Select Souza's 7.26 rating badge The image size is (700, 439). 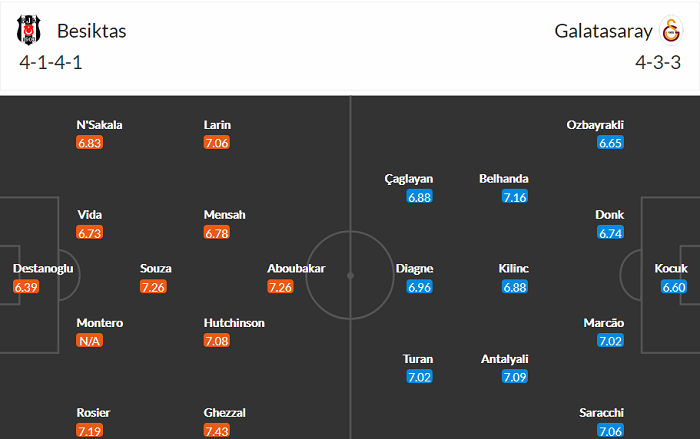(x=153, y=287)
